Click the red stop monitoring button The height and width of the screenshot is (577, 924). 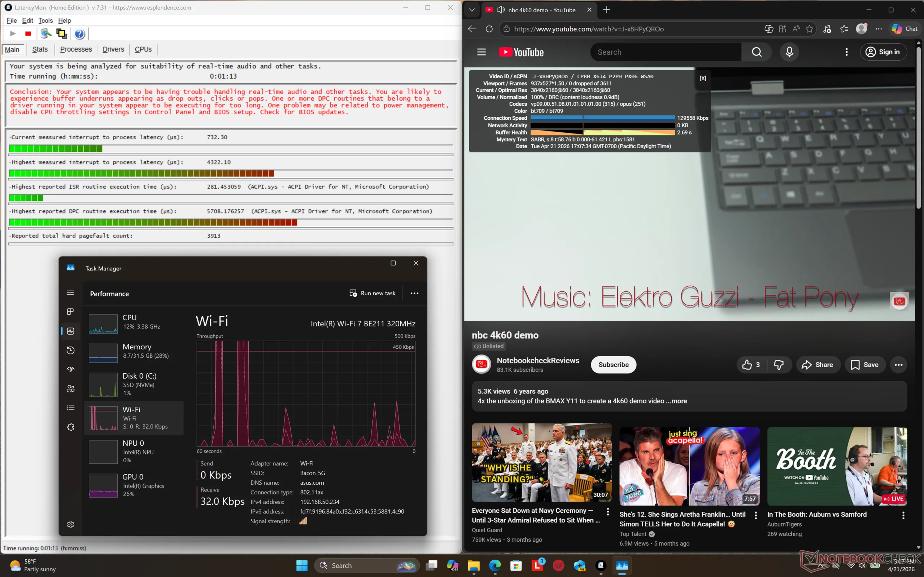point(28,34)
